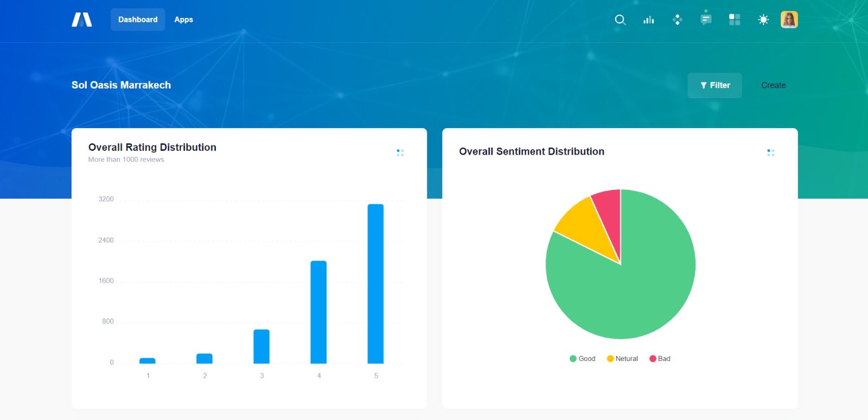This screenshot has height=420, width=868.
Task: Click the bar for rating 5
Action: pos(375,284)
